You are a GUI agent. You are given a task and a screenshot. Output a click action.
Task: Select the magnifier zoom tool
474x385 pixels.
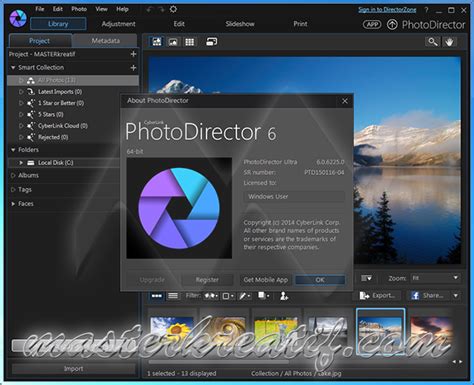[x=433, y=42]
